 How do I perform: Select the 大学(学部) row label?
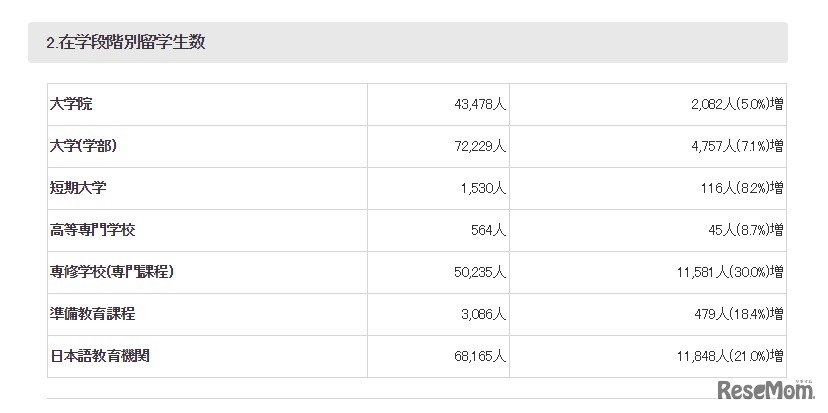(84, 146)
